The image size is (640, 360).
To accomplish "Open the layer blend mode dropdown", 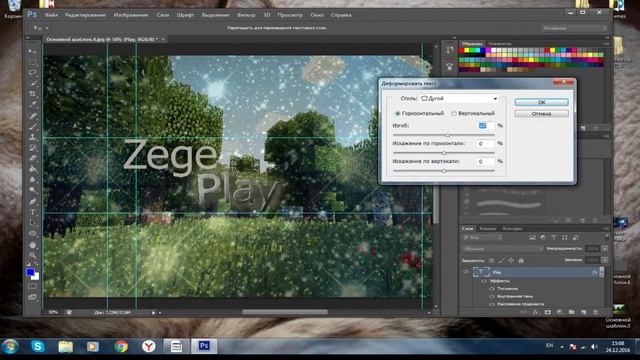I will (503, 249).
